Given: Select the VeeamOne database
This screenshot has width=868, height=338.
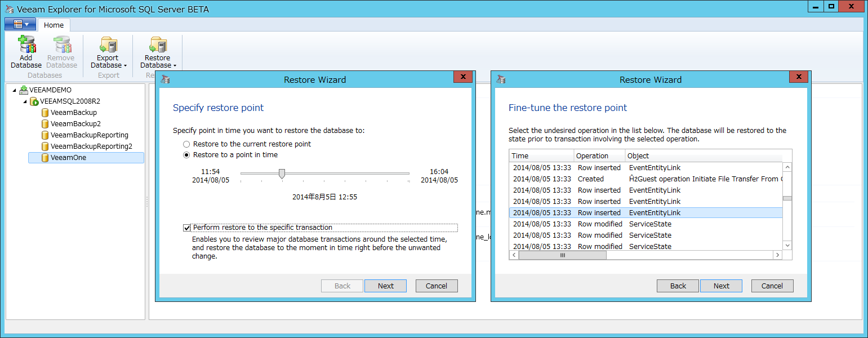Looking at the screenshot, I should click(x=86, y=158).
